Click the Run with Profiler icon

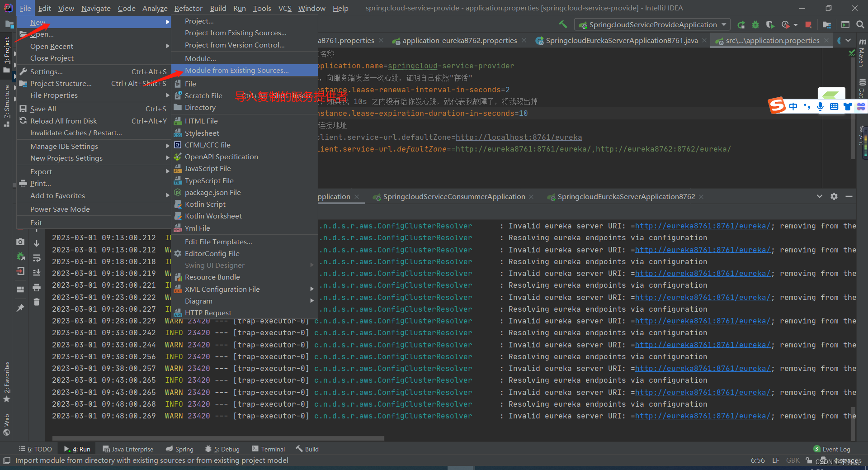(785, 24)
